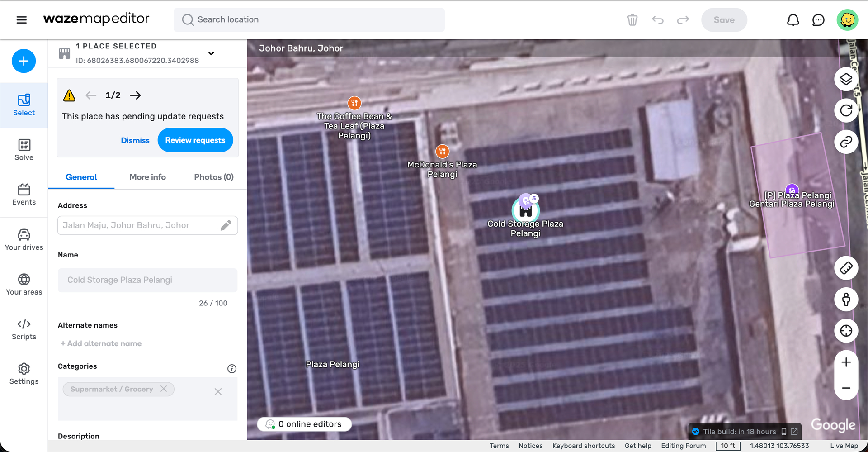Zoom in on the map
Viewport: 868px width, 452px height.
tap(846, 362)
